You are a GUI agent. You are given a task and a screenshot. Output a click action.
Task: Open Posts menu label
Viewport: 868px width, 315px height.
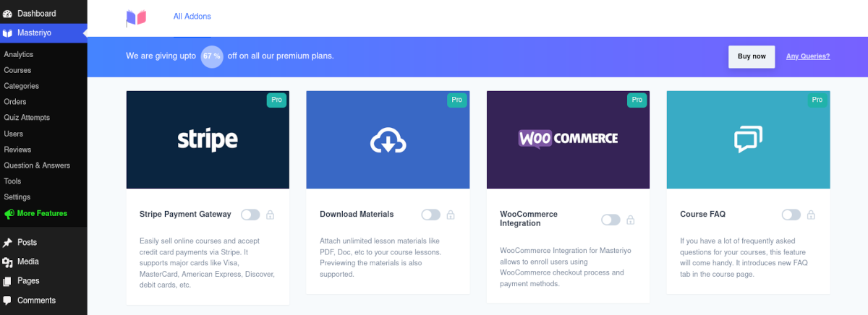pos(27,243)
